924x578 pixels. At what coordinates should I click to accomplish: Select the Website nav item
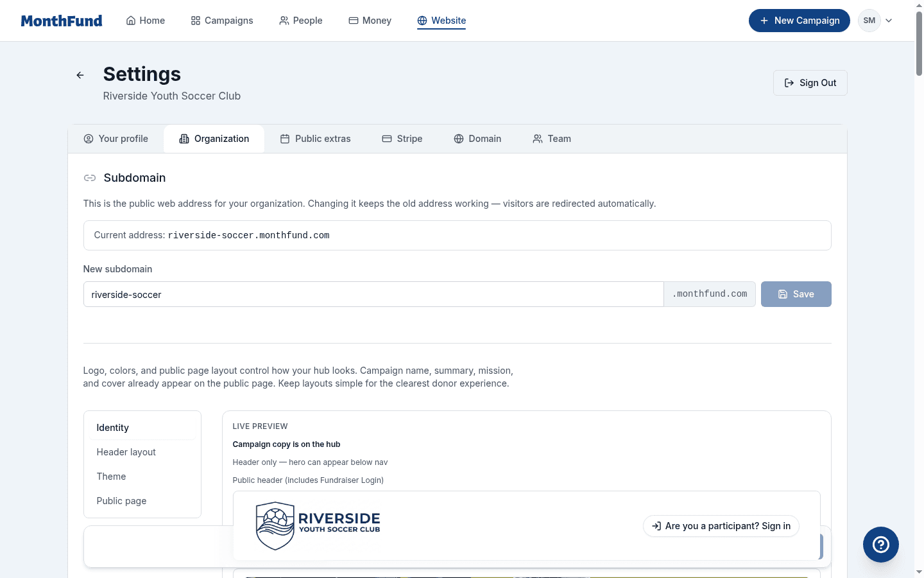(441, 21)
